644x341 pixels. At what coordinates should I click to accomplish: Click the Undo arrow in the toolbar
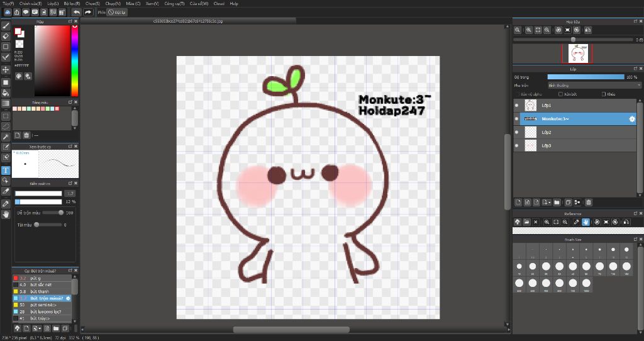pyautogui.click(x=76, y=13)
